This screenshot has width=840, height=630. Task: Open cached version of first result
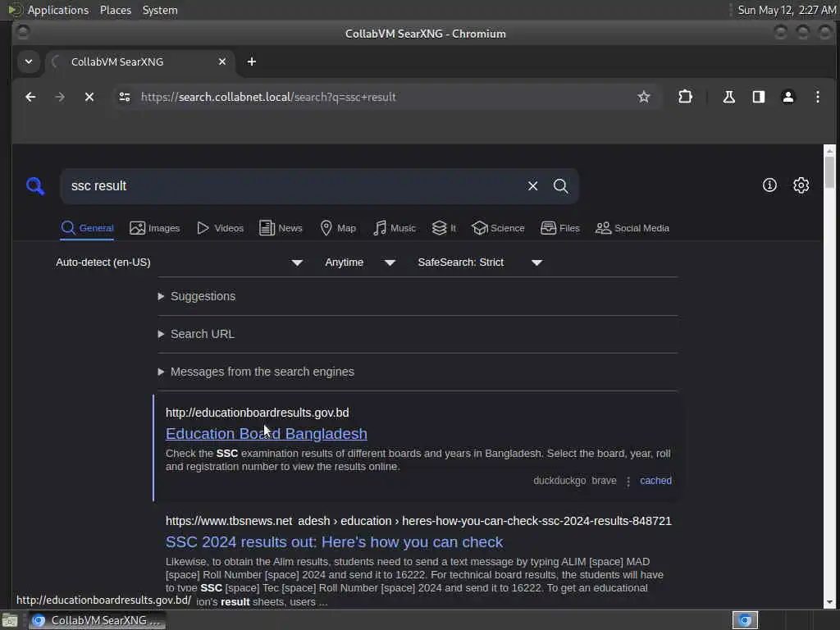655,481
